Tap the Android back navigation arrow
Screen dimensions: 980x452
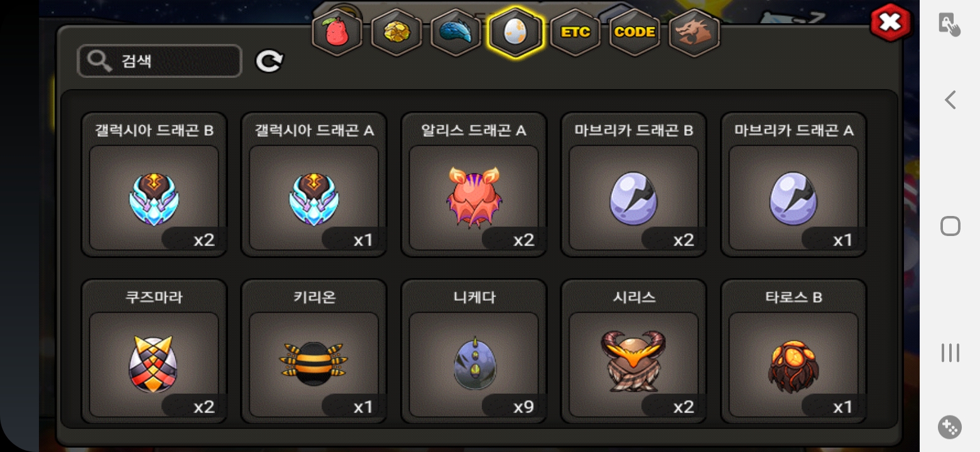pyautogui.click(x=950, y=100)
